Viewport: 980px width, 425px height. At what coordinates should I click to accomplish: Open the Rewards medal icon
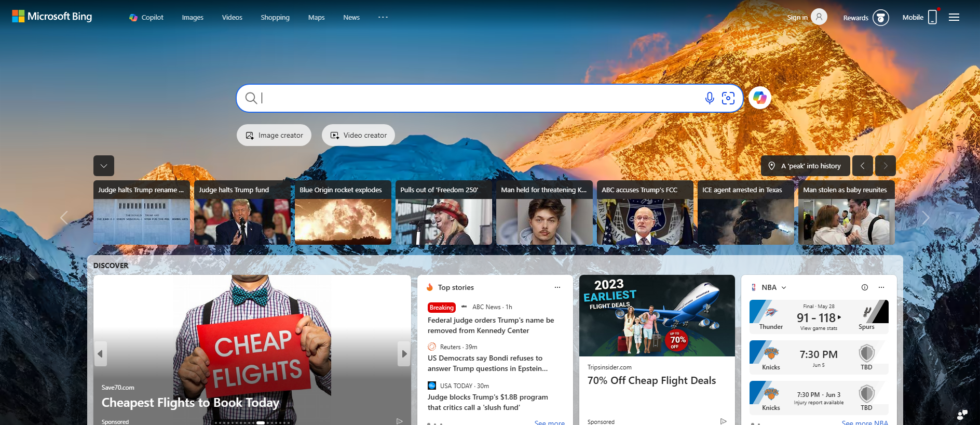click(881, 18)
